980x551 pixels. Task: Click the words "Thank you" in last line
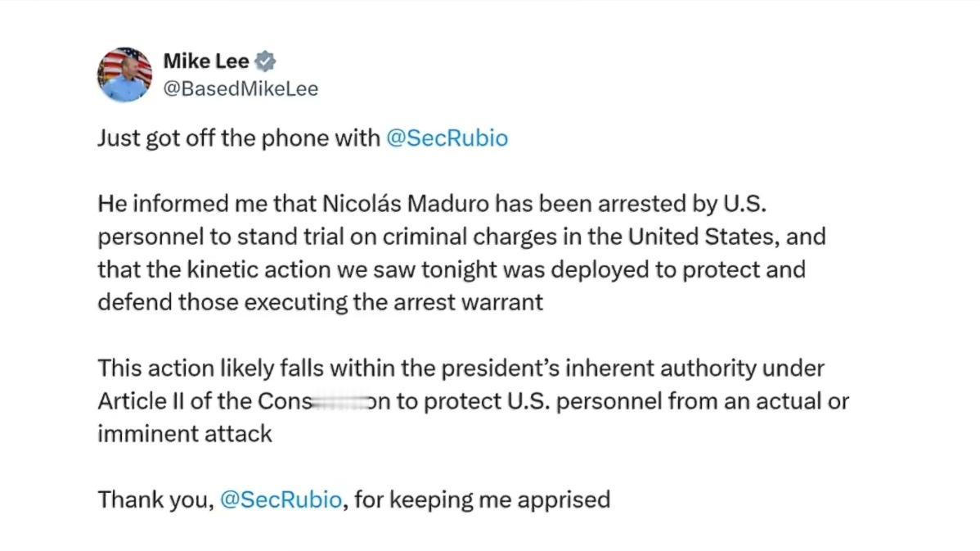pos(153,499)
